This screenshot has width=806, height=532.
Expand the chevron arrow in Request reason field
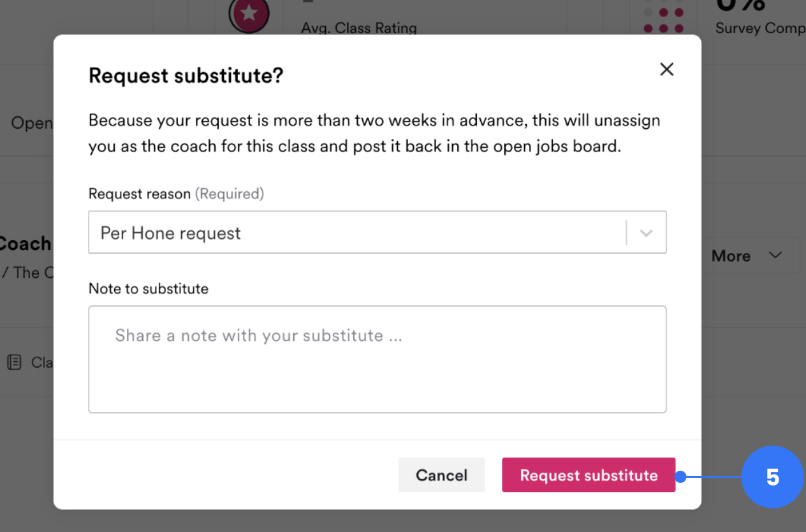646,233
